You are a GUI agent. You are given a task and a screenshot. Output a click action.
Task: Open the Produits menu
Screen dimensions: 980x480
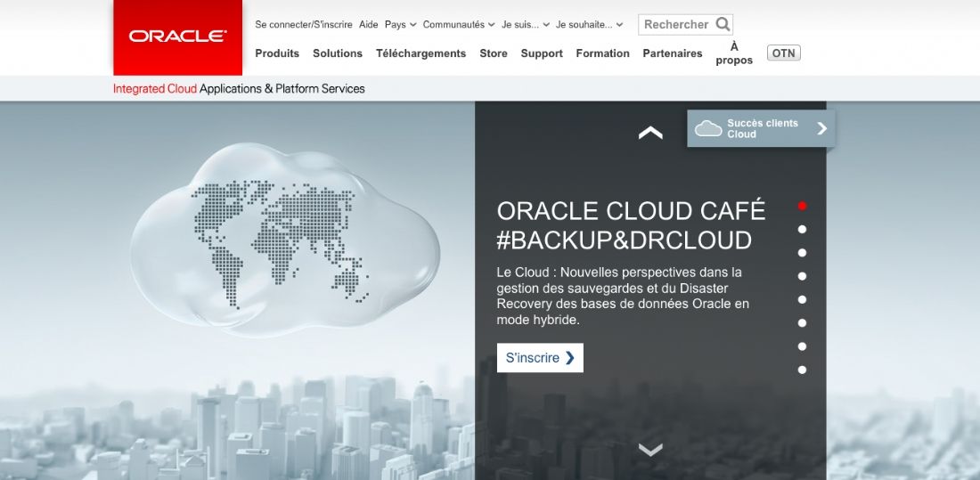[277, 53]
